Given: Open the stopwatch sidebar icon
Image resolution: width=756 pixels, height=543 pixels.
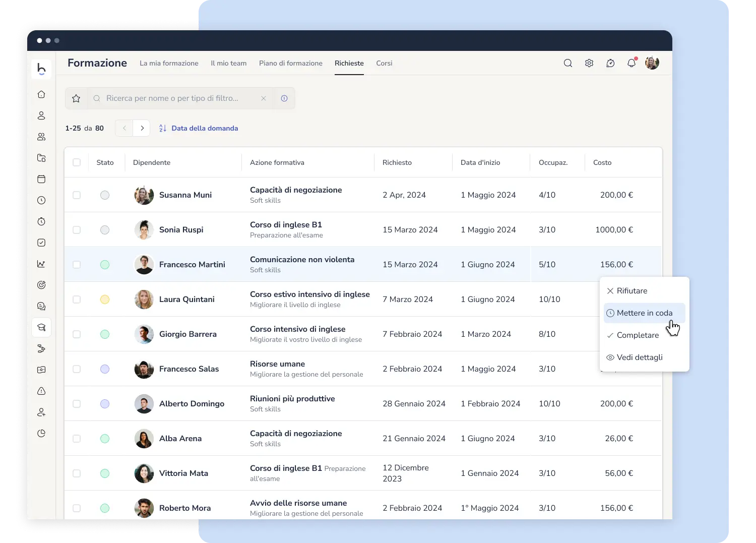Looking at the screenshot, I should pos(41,221).
